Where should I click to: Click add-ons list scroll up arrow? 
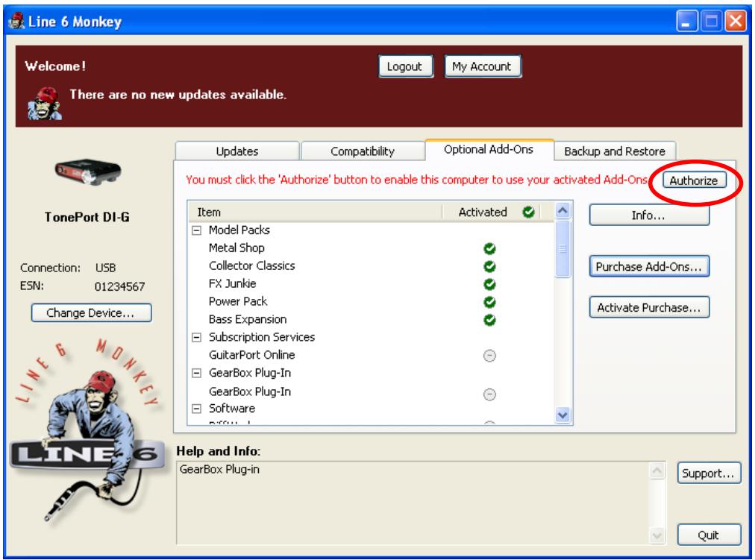coord(563,211)
